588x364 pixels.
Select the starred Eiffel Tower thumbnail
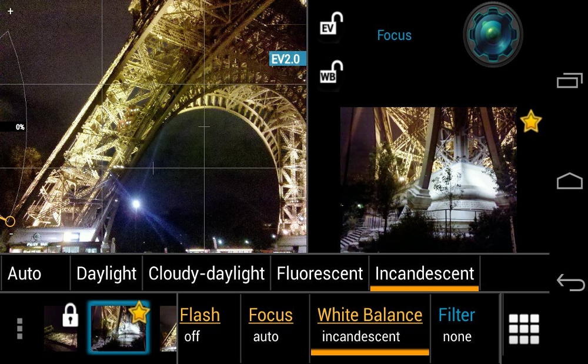[119, 328]
